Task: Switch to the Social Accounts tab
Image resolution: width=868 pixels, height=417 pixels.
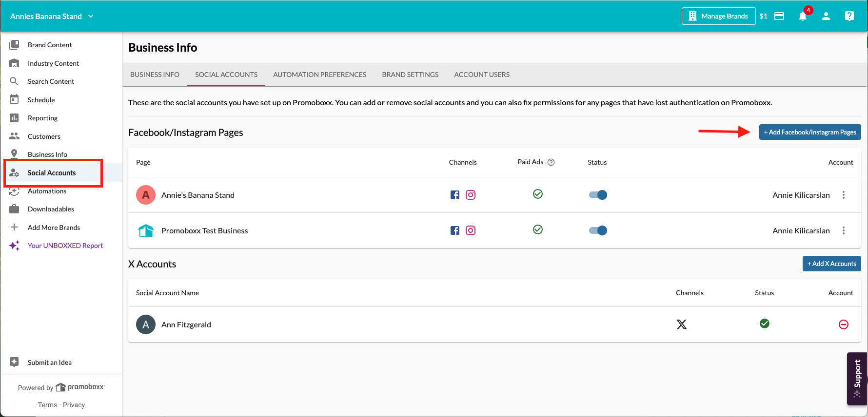Action: click(226, 75)
